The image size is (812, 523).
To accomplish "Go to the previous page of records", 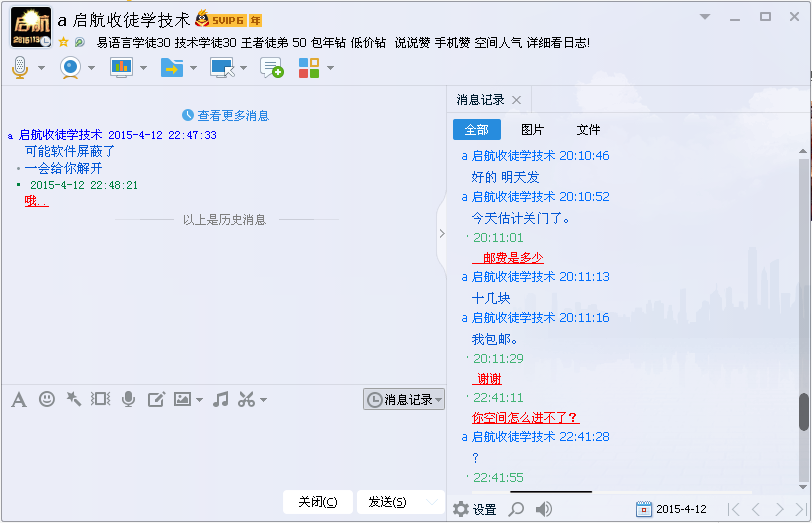I will [756, 509].
